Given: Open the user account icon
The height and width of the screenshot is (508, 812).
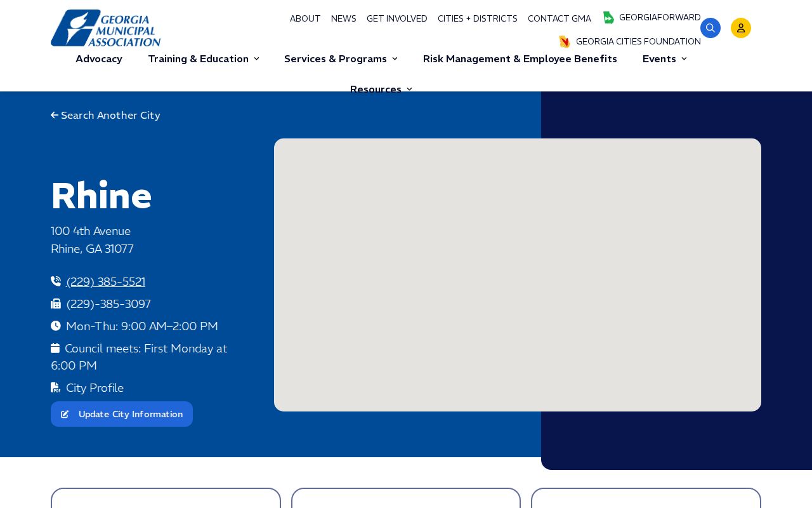Looking at the screenshot, I should tap(740, 28).
